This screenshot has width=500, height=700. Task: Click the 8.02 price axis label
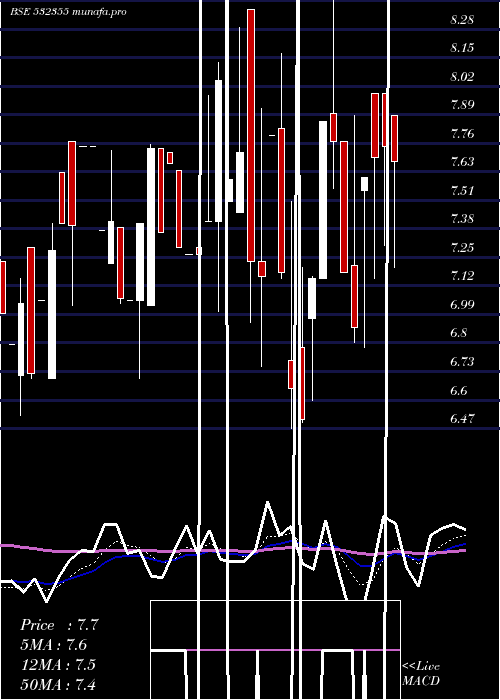(462, 77)
